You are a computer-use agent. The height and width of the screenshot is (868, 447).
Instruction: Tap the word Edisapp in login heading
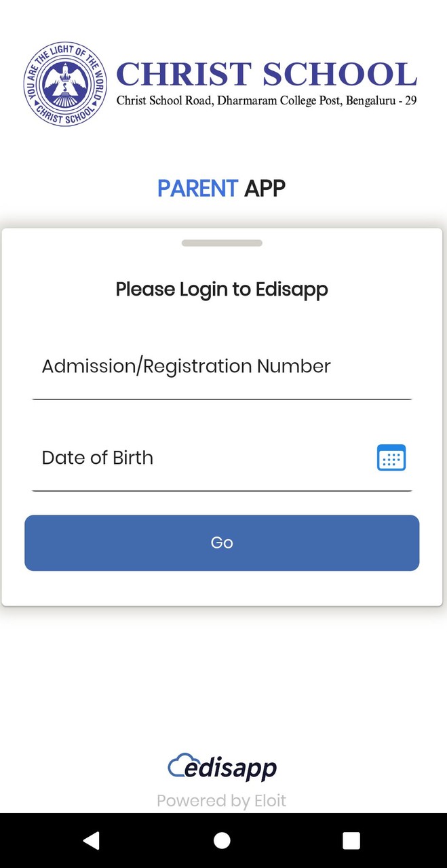point(292,290)
